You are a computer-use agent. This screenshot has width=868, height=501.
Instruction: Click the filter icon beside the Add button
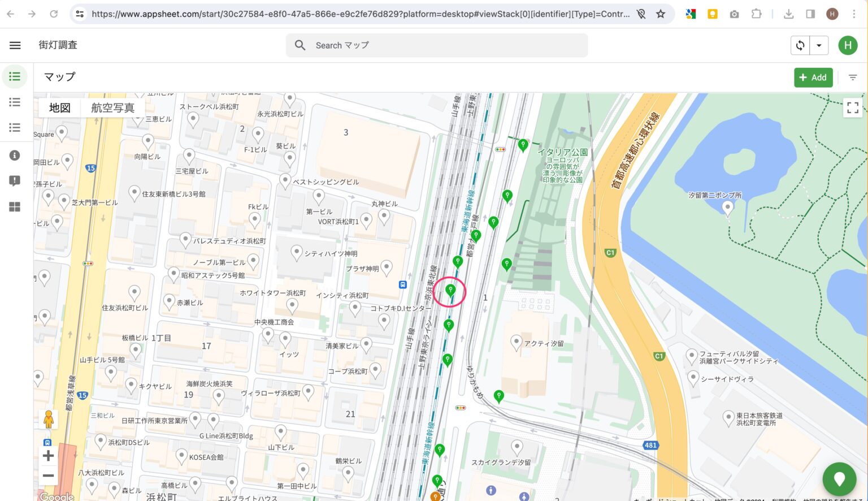click(x=853, y=77)
